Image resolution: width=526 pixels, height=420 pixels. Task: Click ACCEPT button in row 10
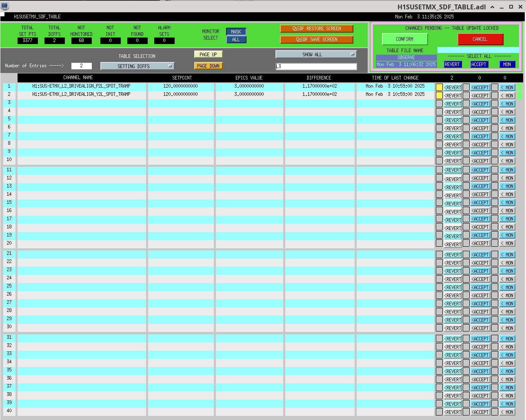coord(481,161)
